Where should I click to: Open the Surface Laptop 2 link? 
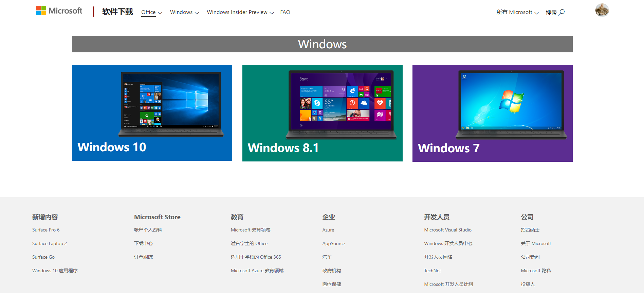[50, 243]
